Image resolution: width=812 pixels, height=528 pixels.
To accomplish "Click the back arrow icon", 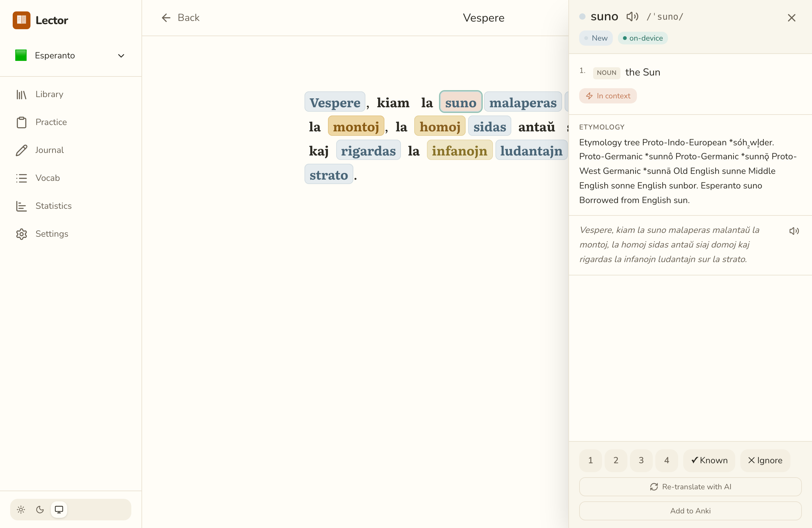I will pyautogui.click(x=166, y=18).
